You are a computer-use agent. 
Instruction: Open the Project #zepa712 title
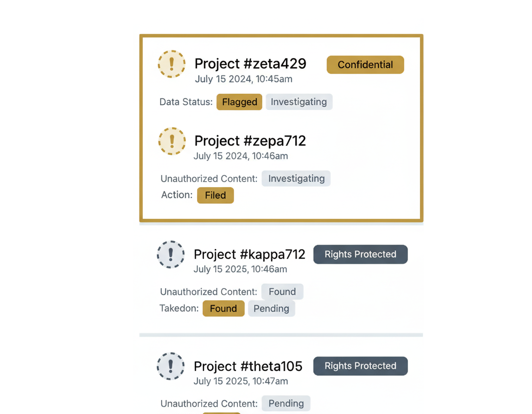(x=250, y=140)
